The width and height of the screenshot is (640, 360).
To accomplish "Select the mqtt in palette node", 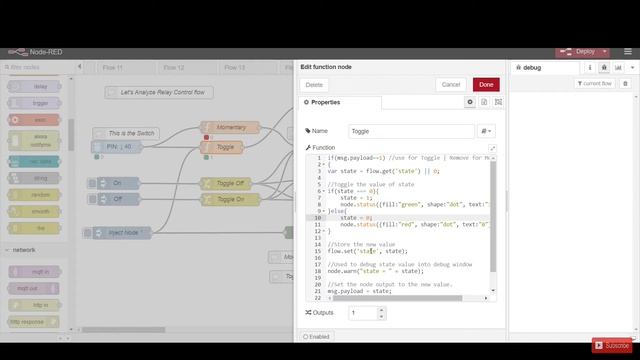I will pos(34,271).
